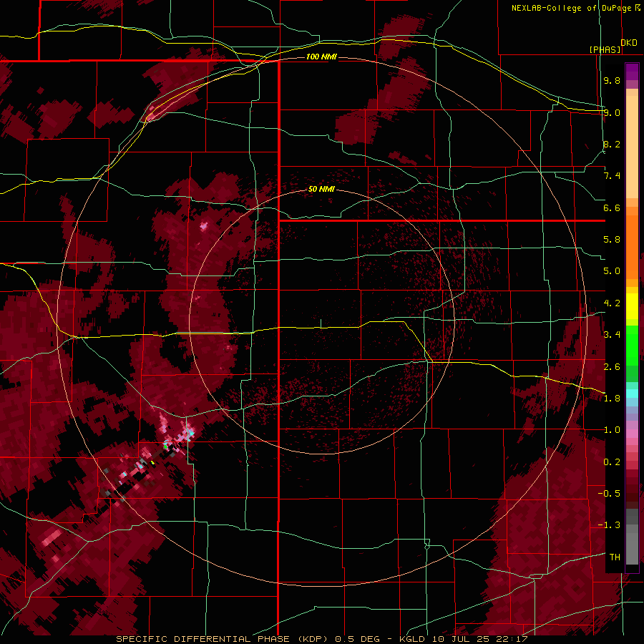Image resolution: width=644 pixels, height=644 pixels.
Task: Click the TH threshold label on the legend
Action: click(x=615, y=557)
